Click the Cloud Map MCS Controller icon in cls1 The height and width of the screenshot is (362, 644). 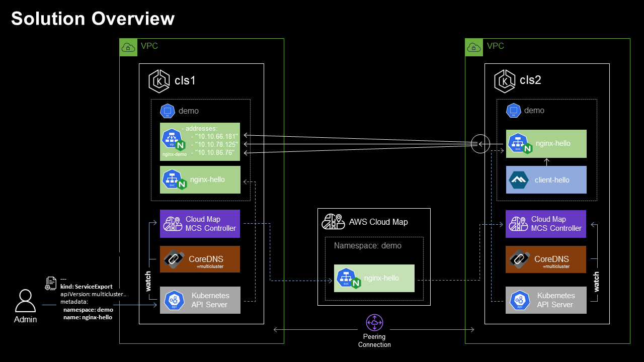pos(173,224)
